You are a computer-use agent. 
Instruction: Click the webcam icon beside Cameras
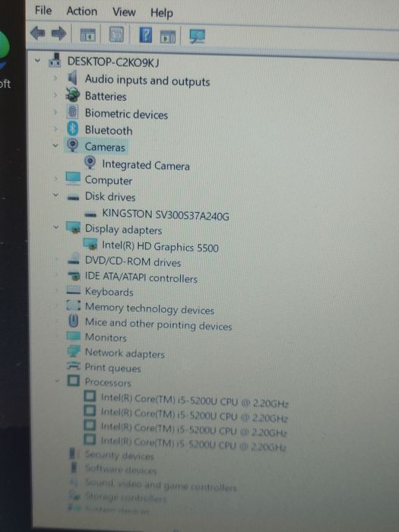point(73,145)
